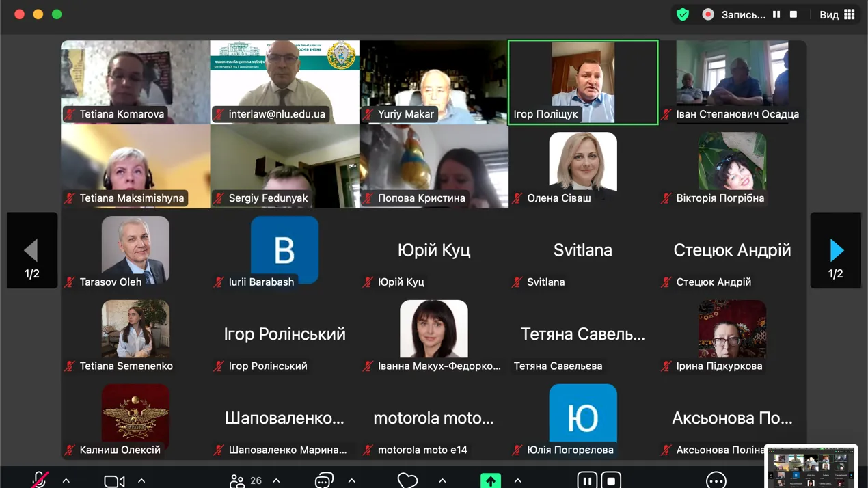
Task: Open the chat panel icon
Action: pyautogui.click(x=324, y=480)
